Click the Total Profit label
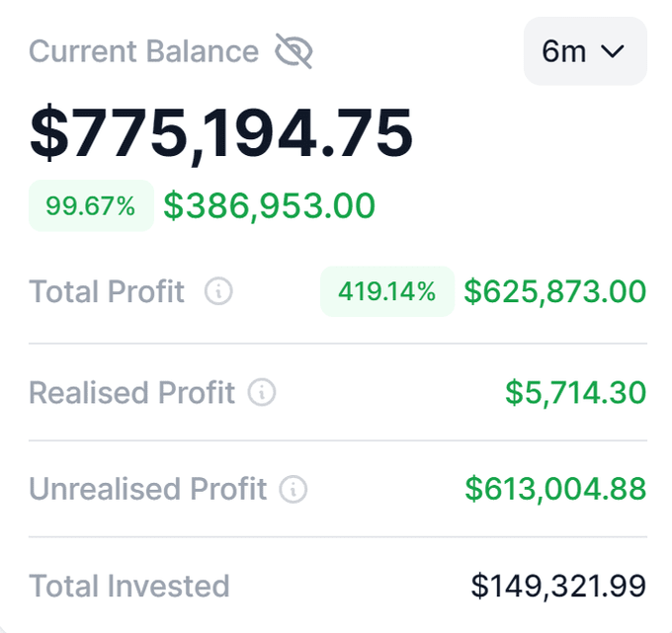 107,292
